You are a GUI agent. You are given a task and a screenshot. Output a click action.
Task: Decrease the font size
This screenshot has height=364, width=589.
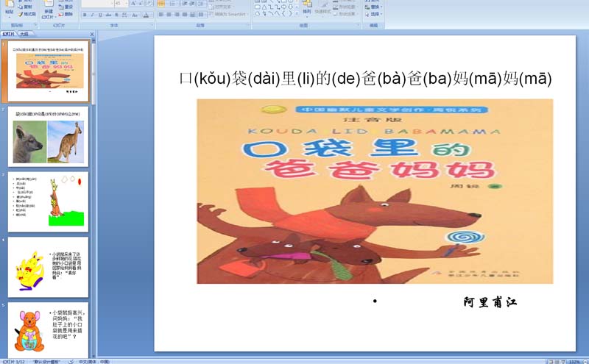tap(141, 4)
